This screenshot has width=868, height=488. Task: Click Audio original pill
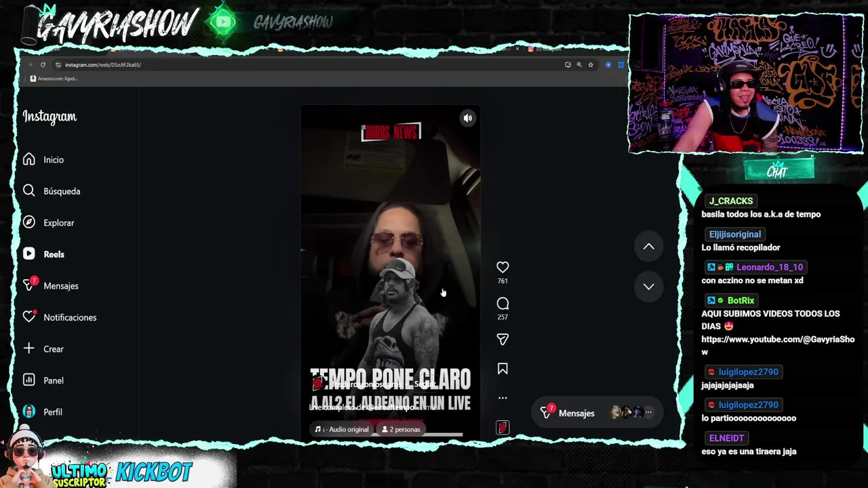point(342,429)
